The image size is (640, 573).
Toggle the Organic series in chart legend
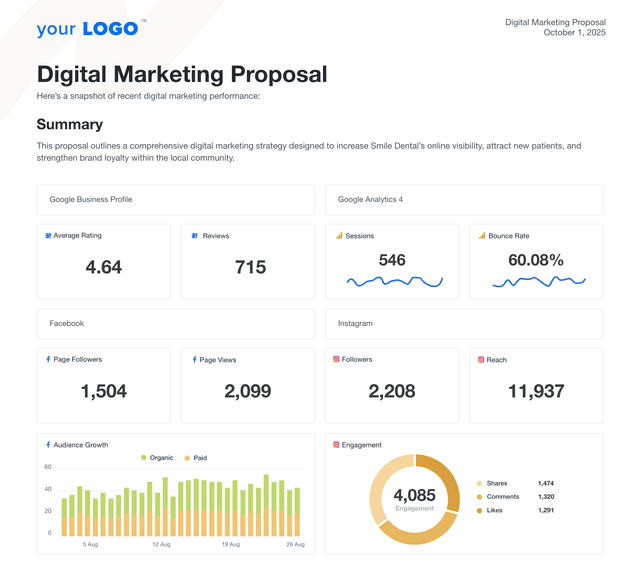(x=156, y=458)
